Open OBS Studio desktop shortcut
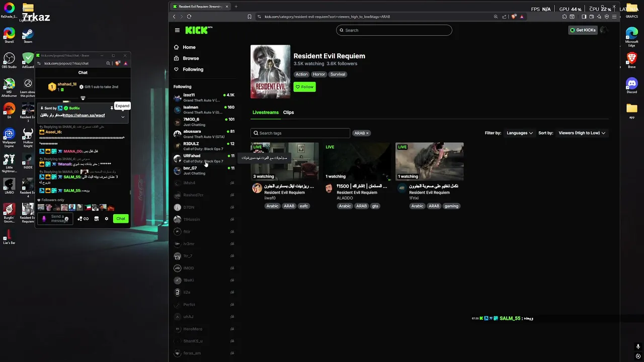Screen dimensions: 644x362 coord(9,60)
